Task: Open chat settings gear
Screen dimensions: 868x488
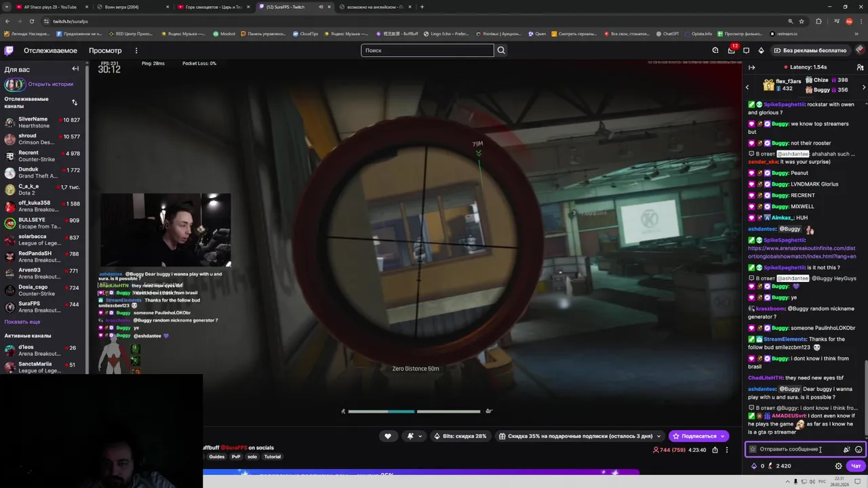Action: click(x=839, y=466)
